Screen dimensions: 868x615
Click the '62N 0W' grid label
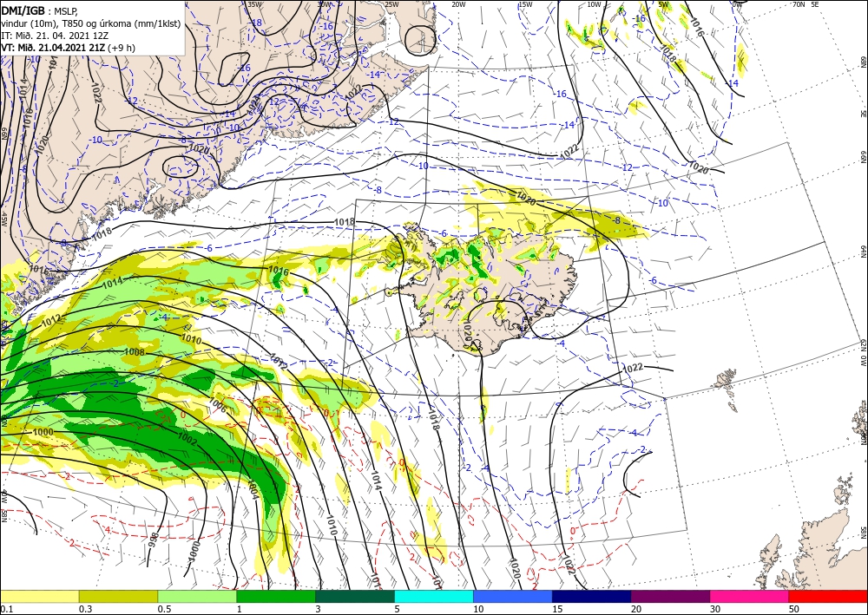coord(863,353)
